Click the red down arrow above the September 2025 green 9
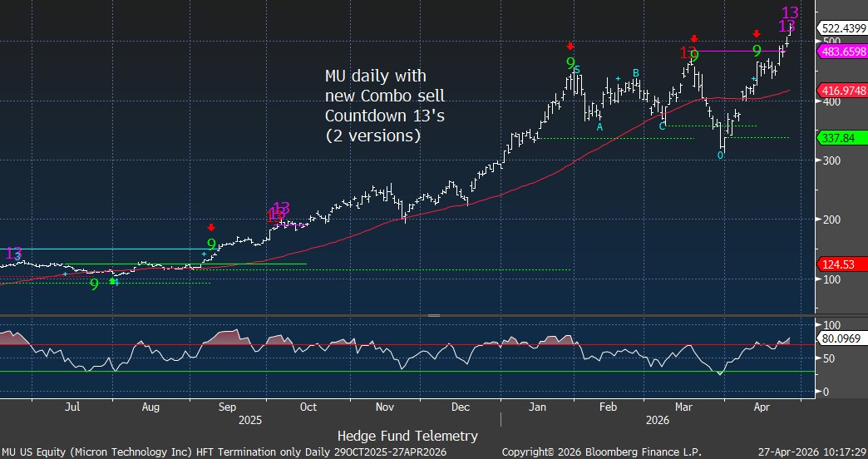Viewport: 868px width, 459px height. pyautogui.click(x=211, y=227)
